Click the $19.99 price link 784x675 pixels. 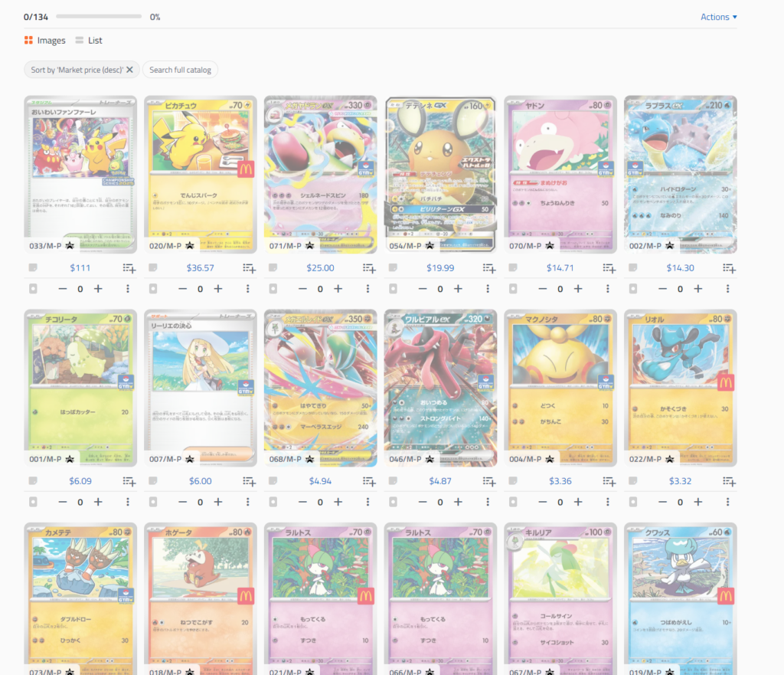point(440,267)
